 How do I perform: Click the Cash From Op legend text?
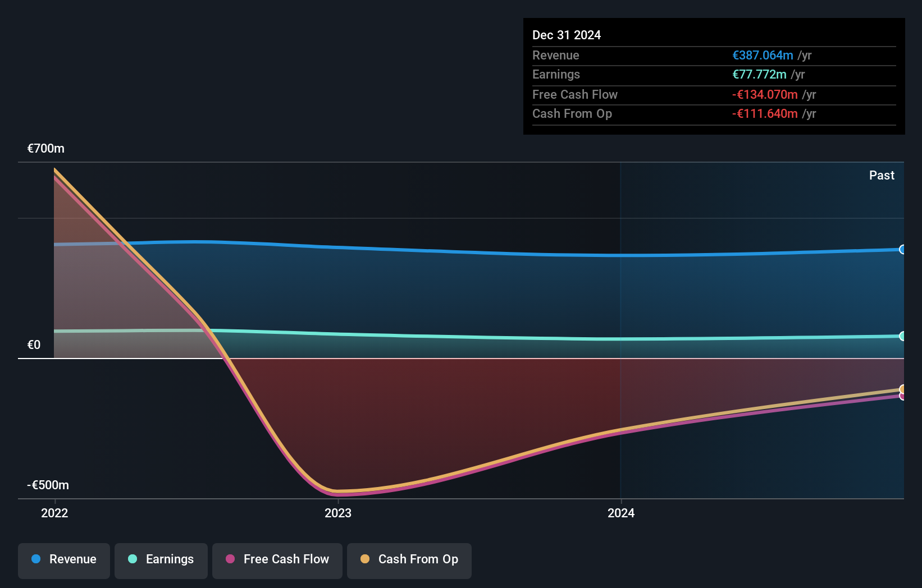point(418,559)
